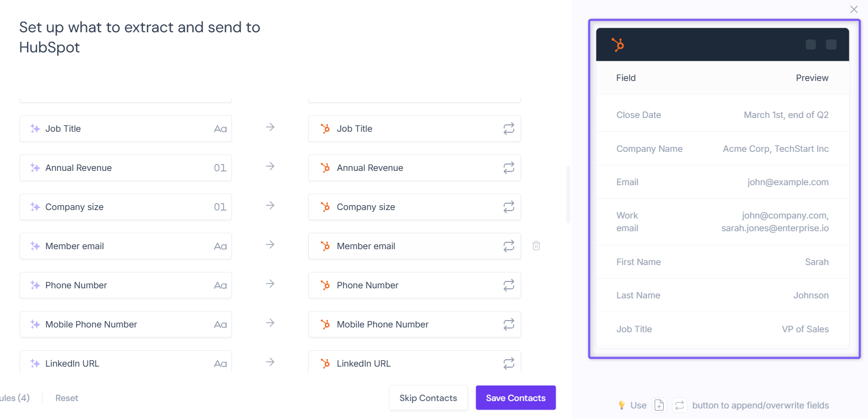Click the sparkle icon beside source Mobile Phone Number
Image resolution: width=868 pixels, height=419 pixels.
pos(35,324)
